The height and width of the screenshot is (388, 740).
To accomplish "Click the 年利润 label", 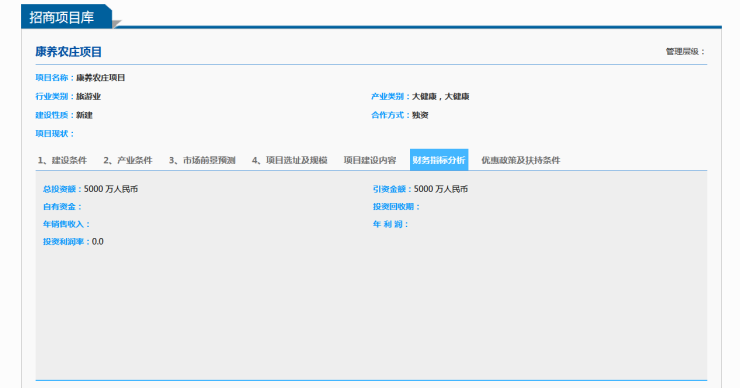I will 390,224.
